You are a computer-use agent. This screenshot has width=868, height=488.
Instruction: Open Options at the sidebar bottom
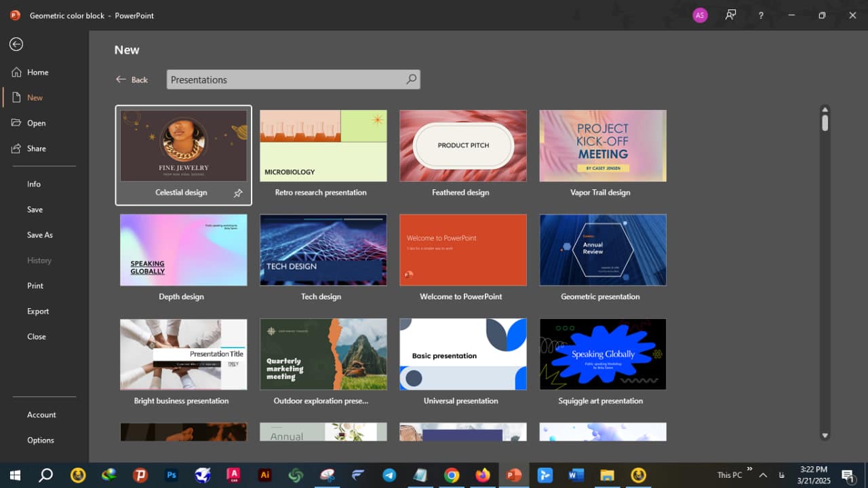click(x=41, y=440)
